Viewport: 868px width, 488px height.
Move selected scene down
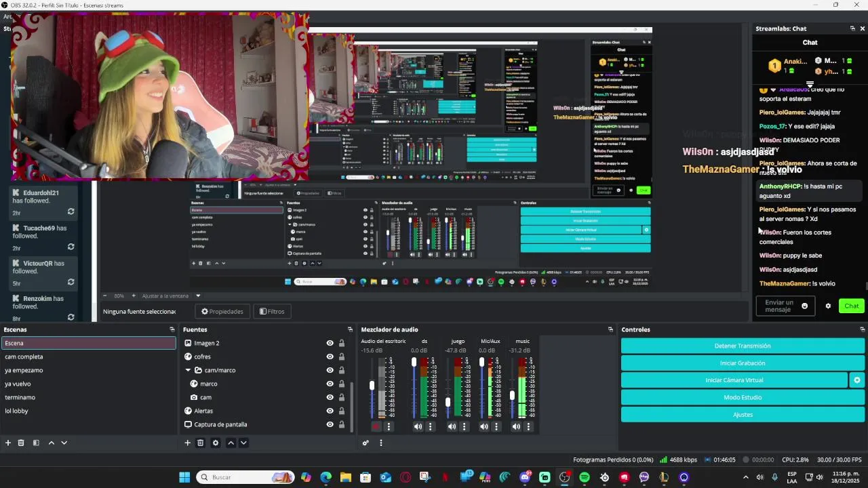tap(64, 443)
